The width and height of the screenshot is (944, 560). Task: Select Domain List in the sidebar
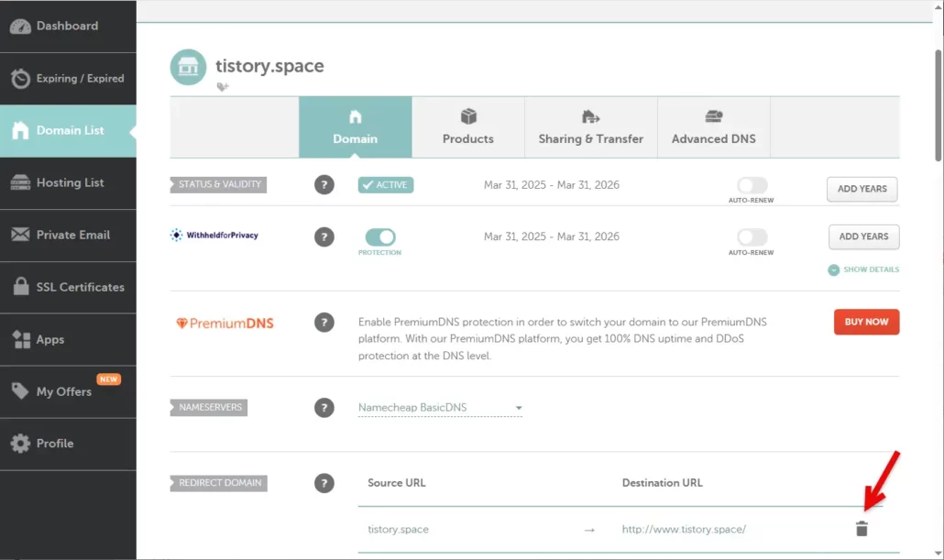[x=68, y=131]
